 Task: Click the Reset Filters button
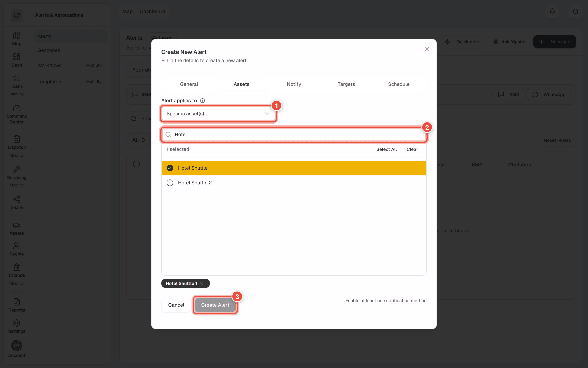pyautogui.click(x=557, y=140)
